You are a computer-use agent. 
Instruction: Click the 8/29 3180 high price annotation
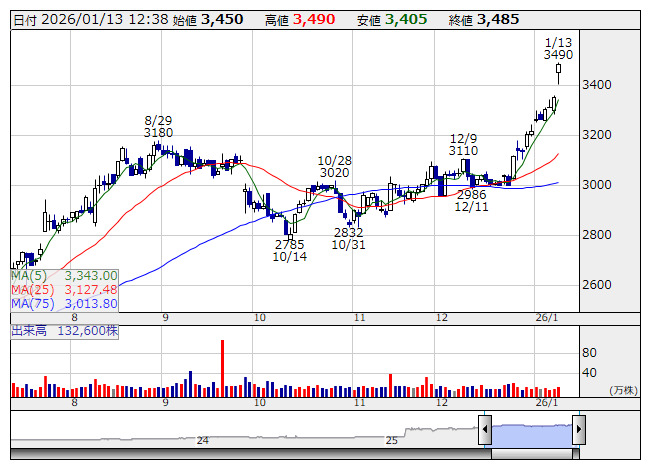click(x=158, y=125)
